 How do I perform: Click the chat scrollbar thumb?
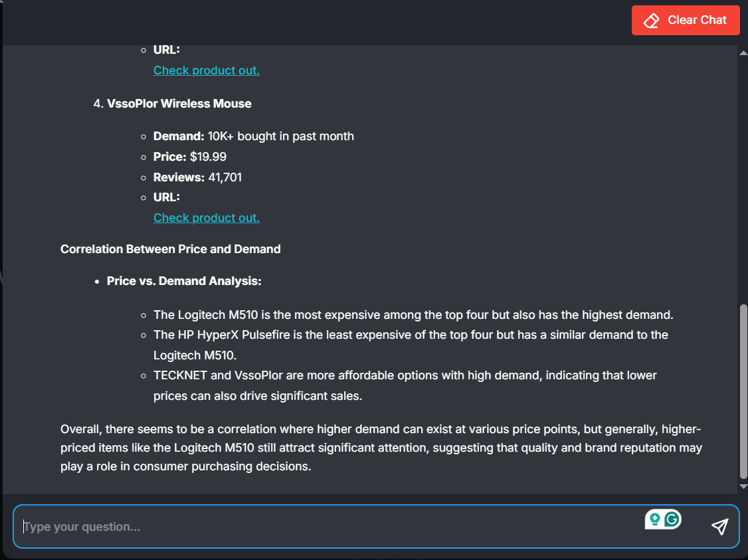(x=743, y=391)
